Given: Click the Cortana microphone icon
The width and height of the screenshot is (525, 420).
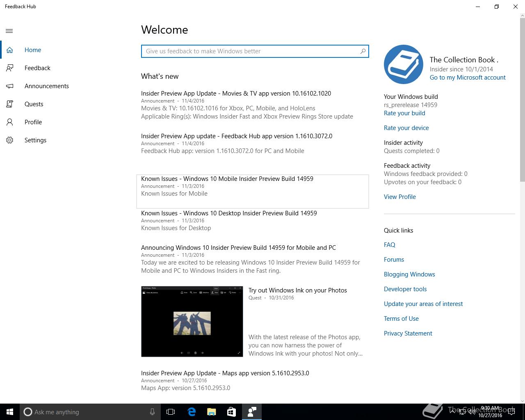Looking at the screenshot, I should tap(152, 412).
